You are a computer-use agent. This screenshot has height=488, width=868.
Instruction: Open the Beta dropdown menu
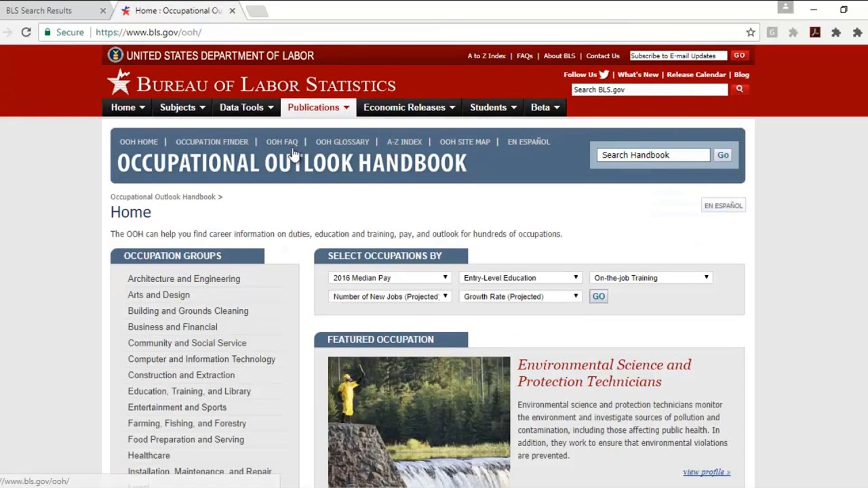[x=545, y=107]
